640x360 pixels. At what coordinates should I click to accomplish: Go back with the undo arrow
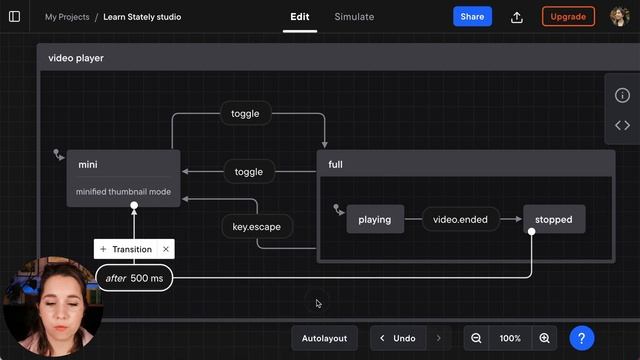(x=382, y=338)
